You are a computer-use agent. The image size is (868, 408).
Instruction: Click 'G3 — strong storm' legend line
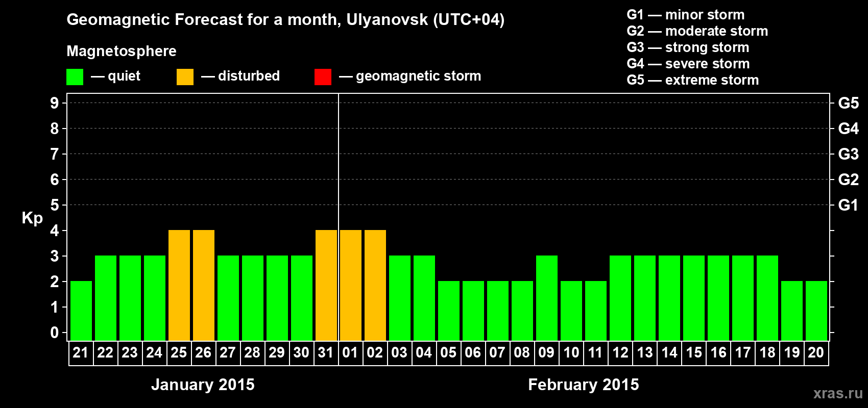click(688, 47)
